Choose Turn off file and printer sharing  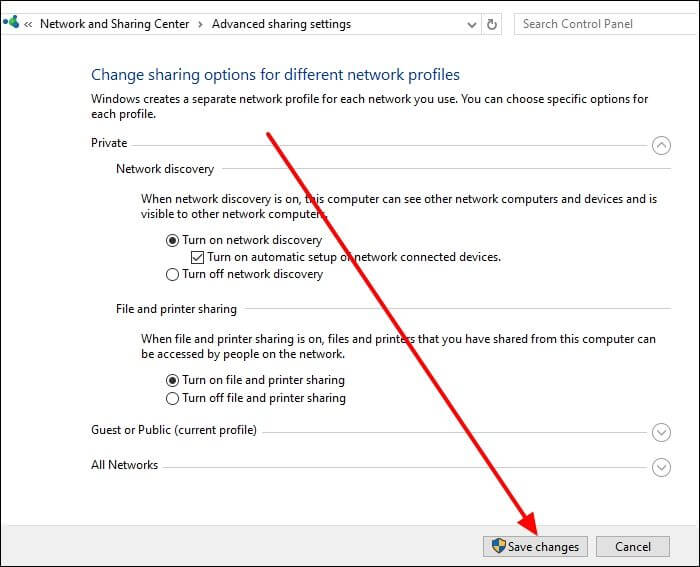(x=173, y=398)
